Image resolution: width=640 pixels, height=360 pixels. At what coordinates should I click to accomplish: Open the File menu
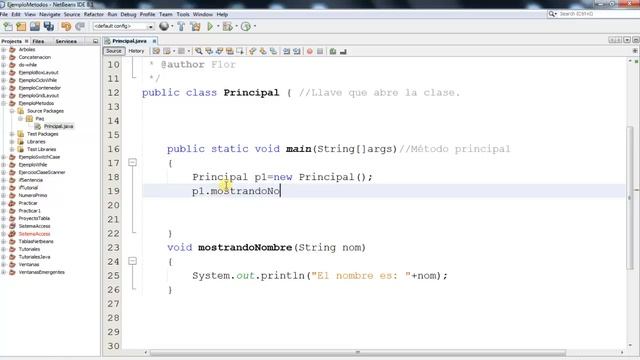[x=4, y=14]
